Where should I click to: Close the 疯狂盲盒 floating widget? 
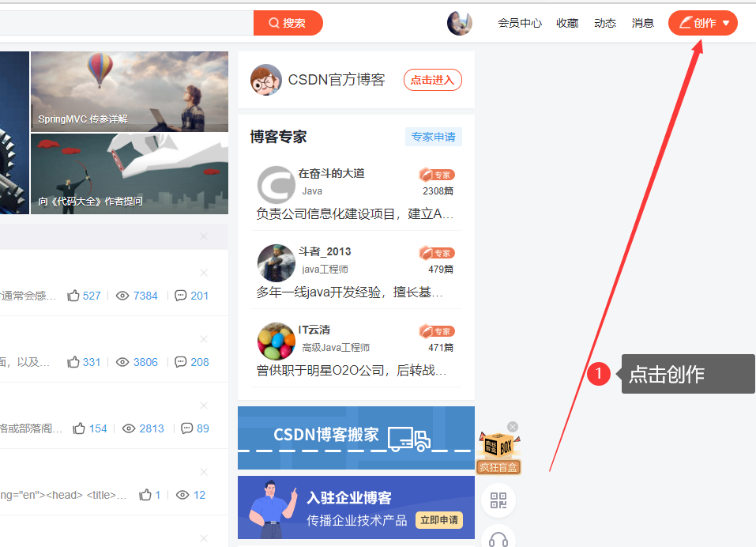[x=513, y=427]
